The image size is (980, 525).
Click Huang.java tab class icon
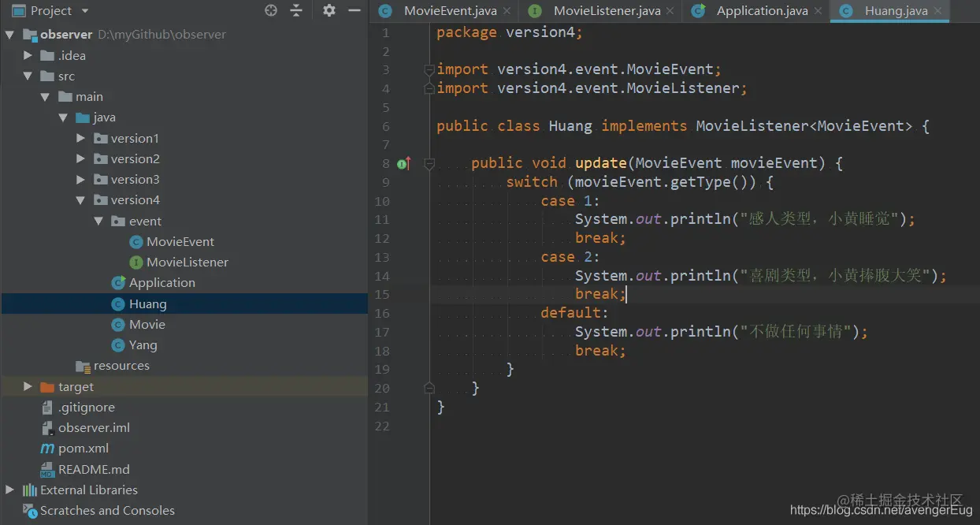point(846,11)
